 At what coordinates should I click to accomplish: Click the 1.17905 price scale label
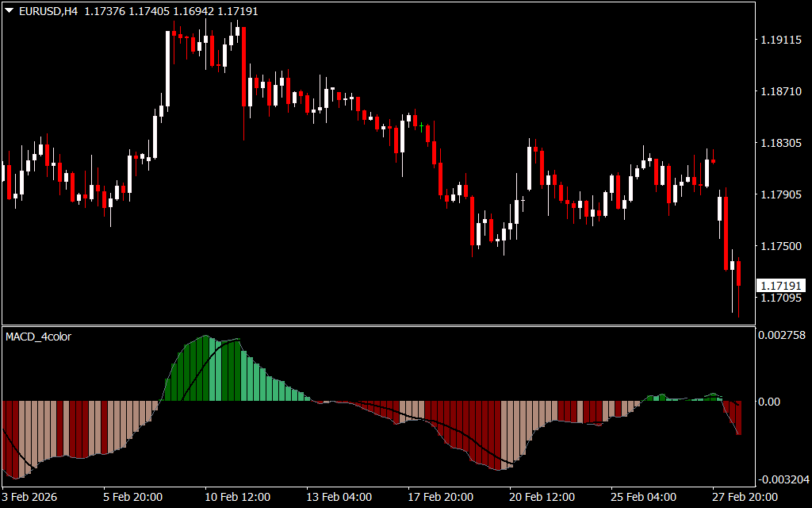[x=780, y=194]
